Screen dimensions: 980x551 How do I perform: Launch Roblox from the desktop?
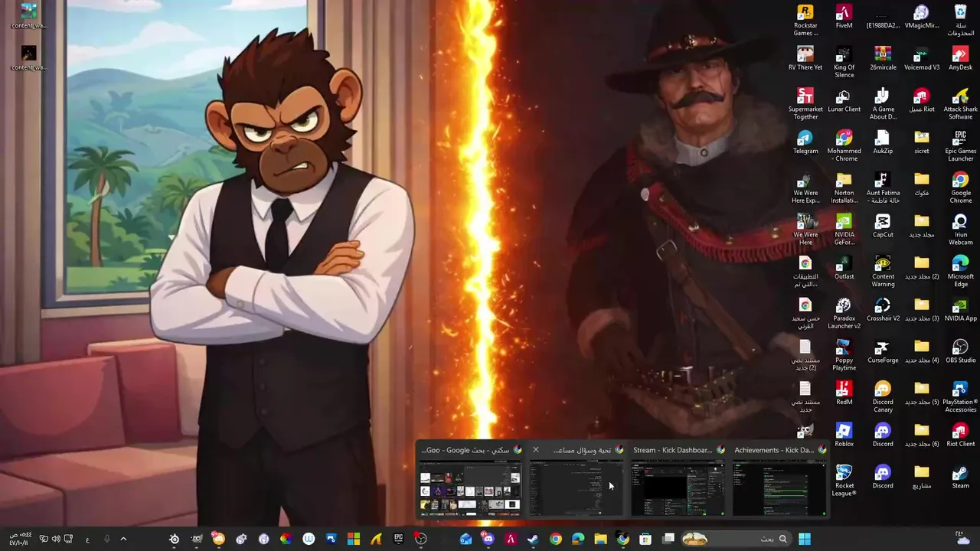844,436
